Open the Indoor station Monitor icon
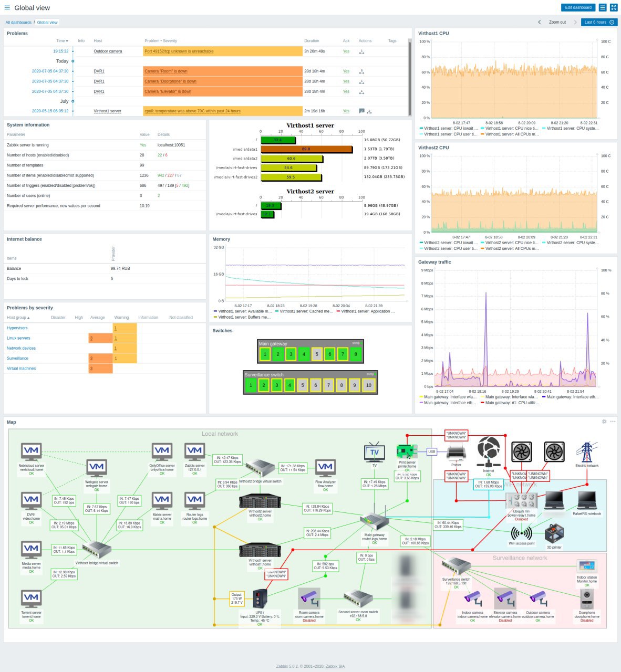The height and width of the screenshot is (672, 621). pos(587,566)
